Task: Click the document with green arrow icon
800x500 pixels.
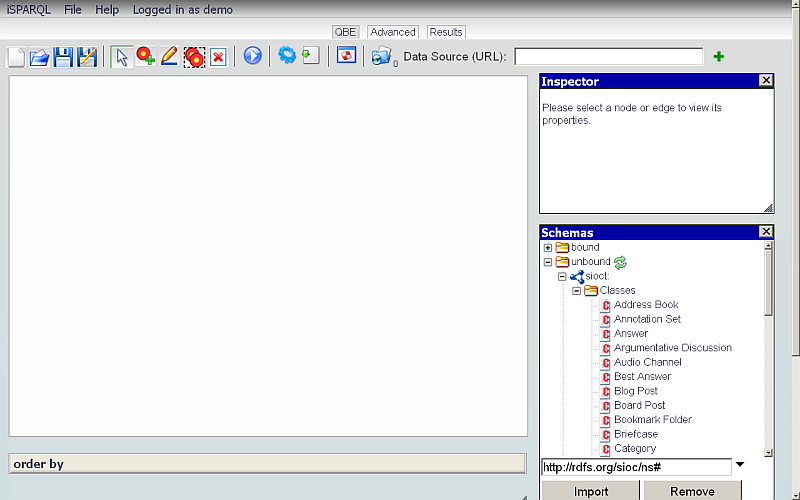Action: pyautogui.click(x=311, y=55)
